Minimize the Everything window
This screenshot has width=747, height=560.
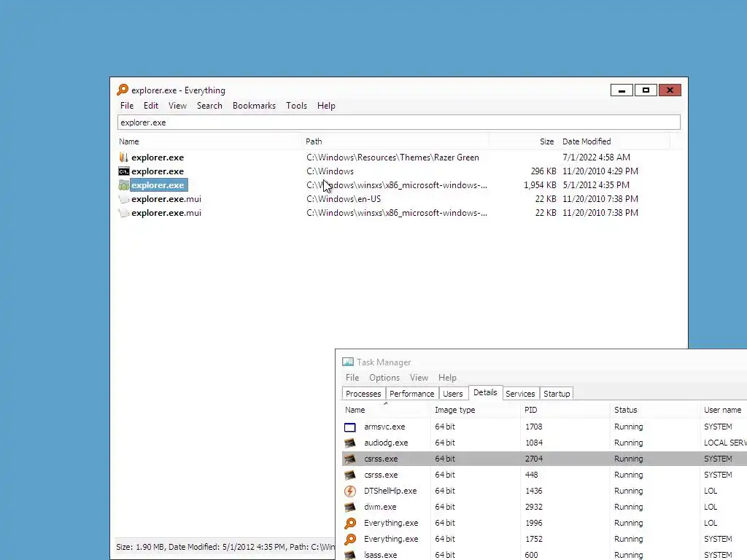(x=622, y=90)
